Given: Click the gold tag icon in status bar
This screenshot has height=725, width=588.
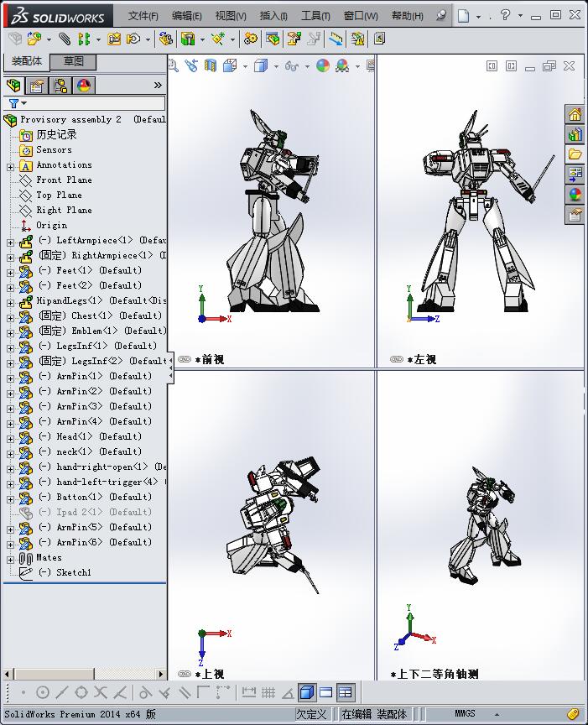Looking at the screenshot, I should (x=573, y=713).
